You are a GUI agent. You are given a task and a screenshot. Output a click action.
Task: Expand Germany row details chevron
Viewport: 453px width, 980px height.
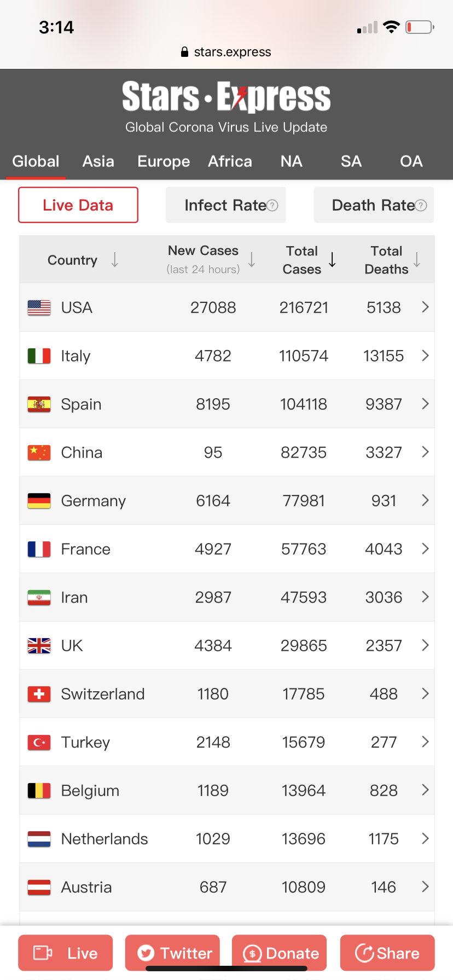(x=425, y=501)
